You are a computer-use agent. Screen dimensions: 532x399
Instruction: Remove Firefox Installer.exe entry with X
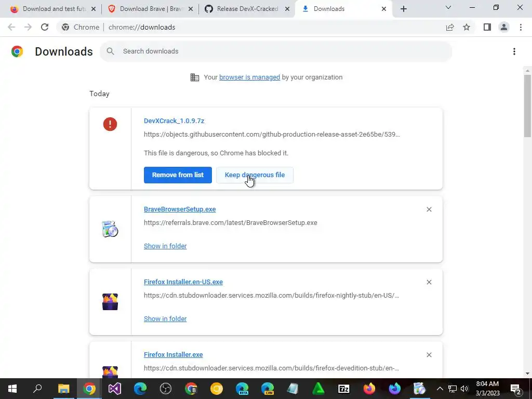(429, 354)
